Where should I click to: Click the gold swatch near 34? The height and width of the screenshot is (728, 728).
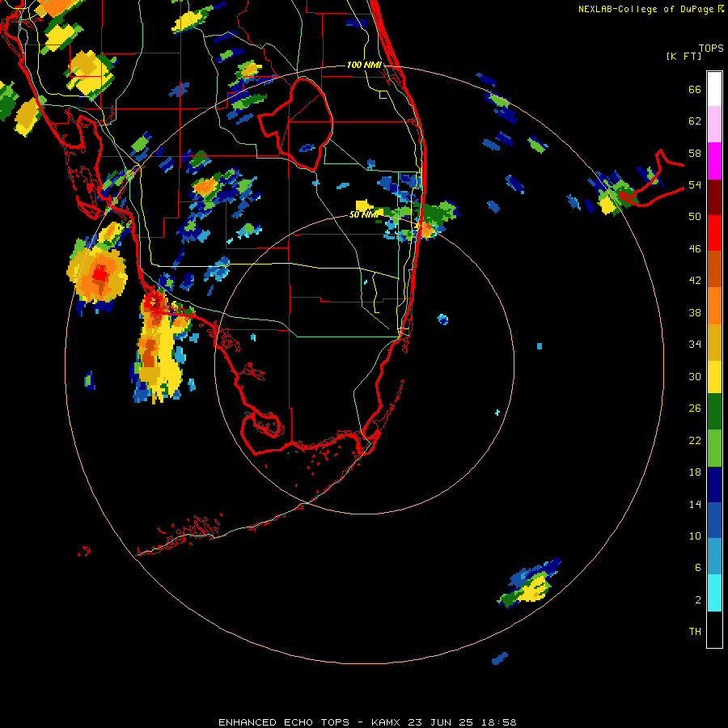click(x=714, y=341)
